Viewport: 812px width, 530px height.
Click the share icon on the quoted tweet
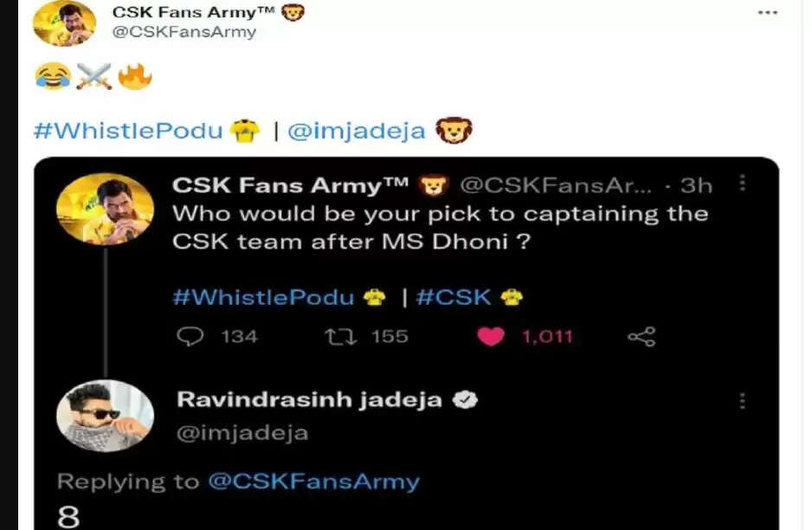coord(641,337)
